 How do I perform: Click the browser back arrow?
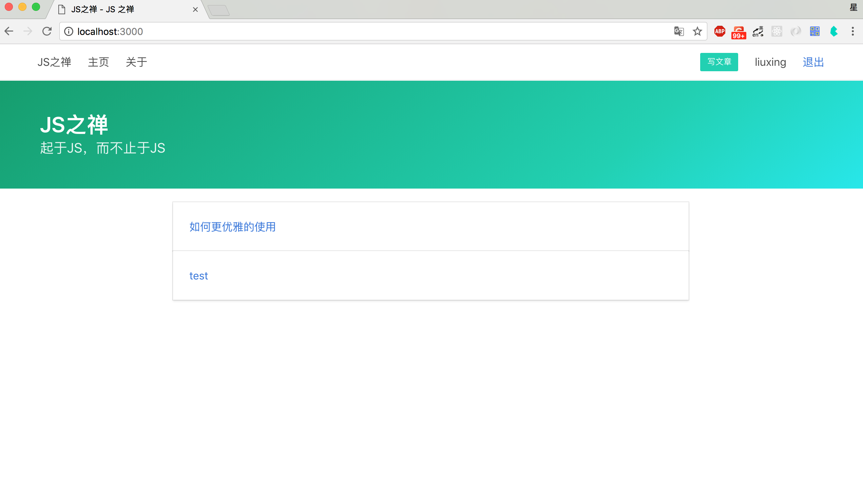[9, 32]
